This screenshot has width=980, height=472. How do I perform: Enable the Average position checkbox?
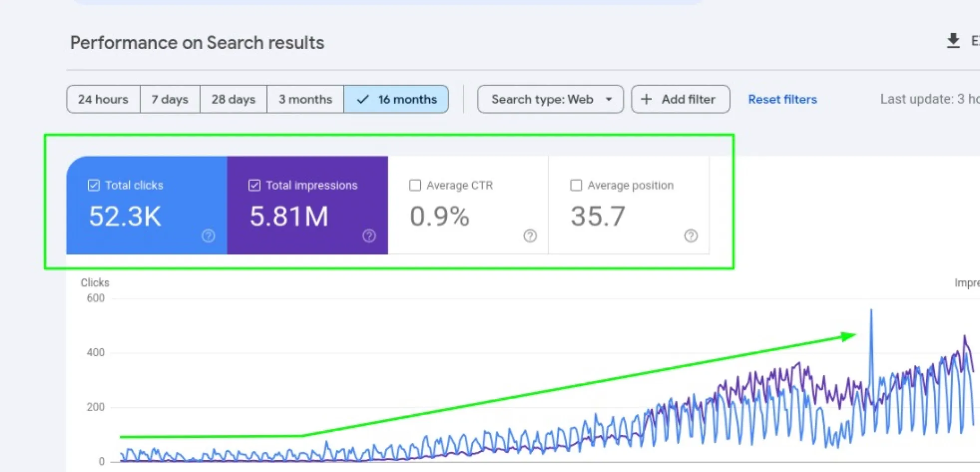click(576, 186)
